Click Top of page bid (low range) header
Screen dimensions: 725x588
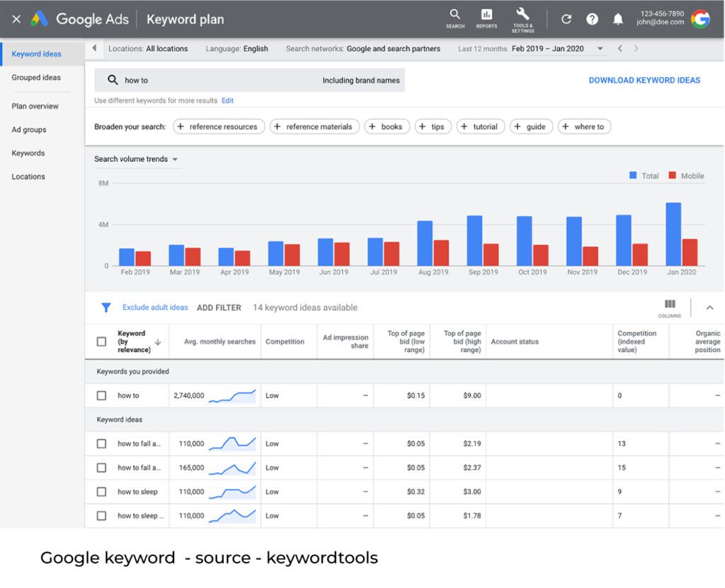click(406, 342)
